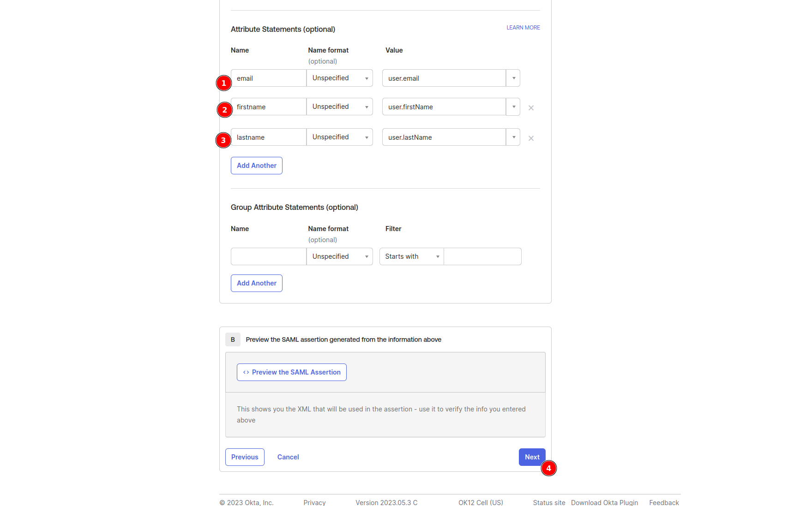Open the 'Starts with' filter dropdown

tap(411, 256)
